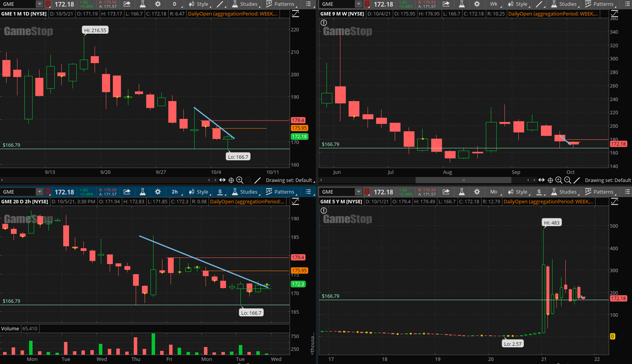Zoom in using magnifier below the weekly chart
Image resolution: width=632 pixels, height=364 pixels.
558,180
